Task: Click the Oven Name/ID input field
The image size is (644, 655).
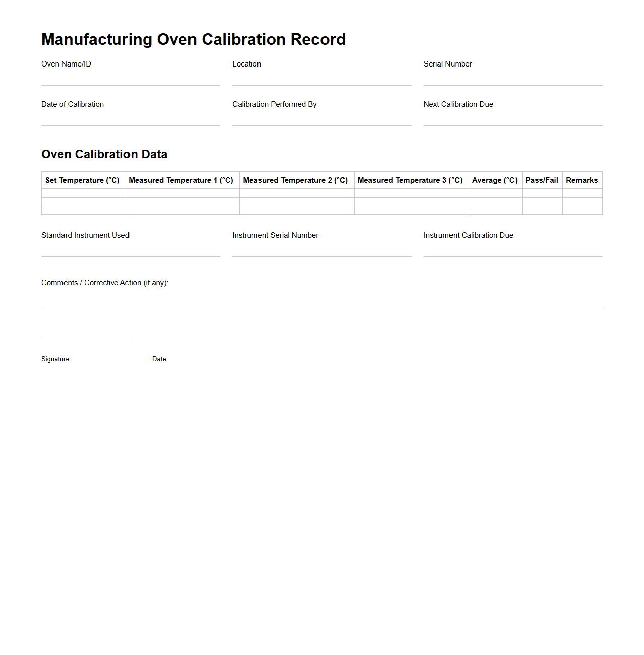Action: pyautogui.click(x=131, y=80)
